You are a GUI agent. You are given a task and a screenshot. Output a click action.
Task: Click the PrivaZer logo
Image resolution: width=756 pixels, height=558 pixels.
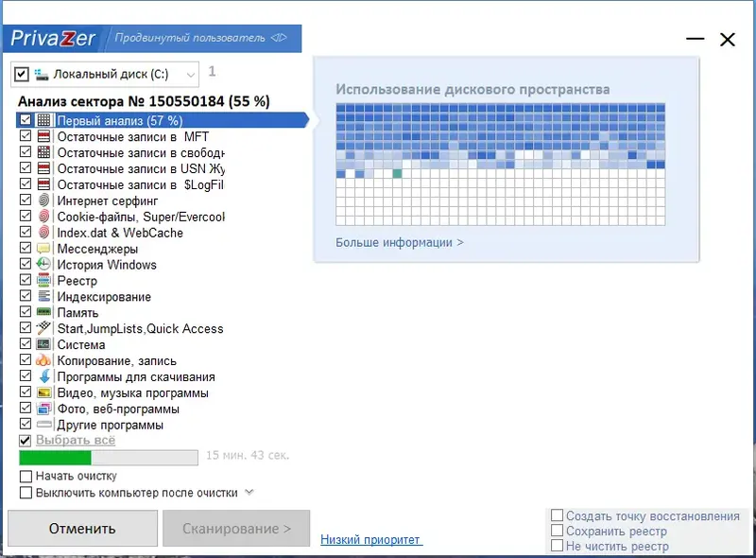click(53, 38)
